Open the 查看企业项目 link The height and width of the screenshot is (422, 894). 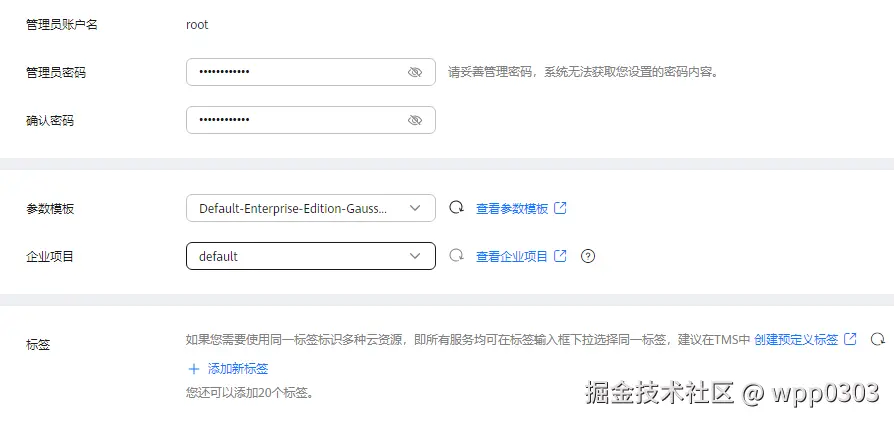(511, 256)
